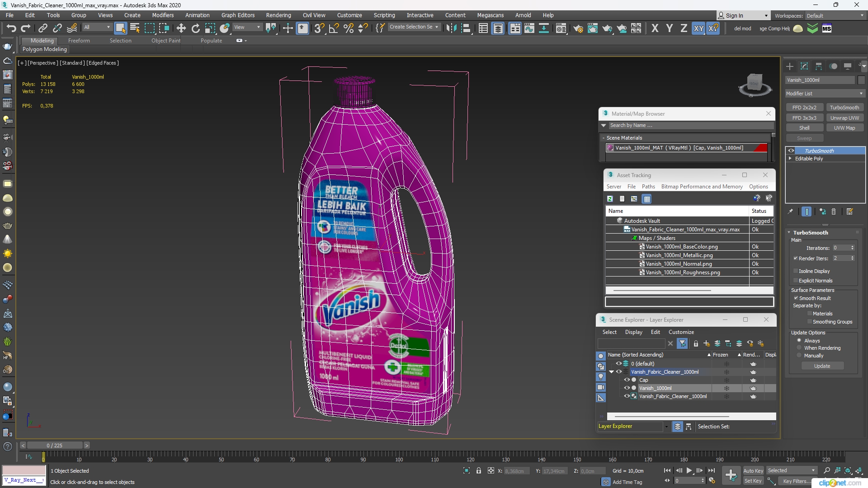
Task: Open Customize menu in Scene Explorer
Action: [x=681, y=332]
